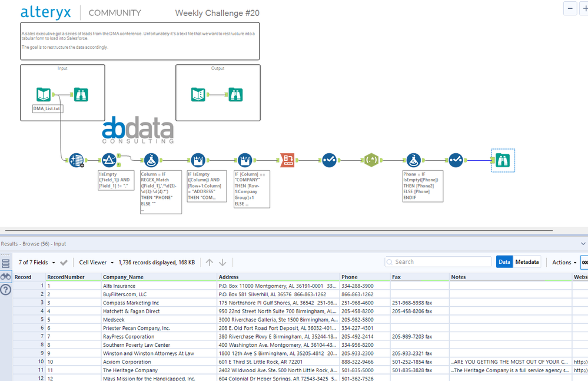This screenshot has height=381, width=588.
Task: Select the Formula tool for Phone field
Action: [x=414, y=160]
